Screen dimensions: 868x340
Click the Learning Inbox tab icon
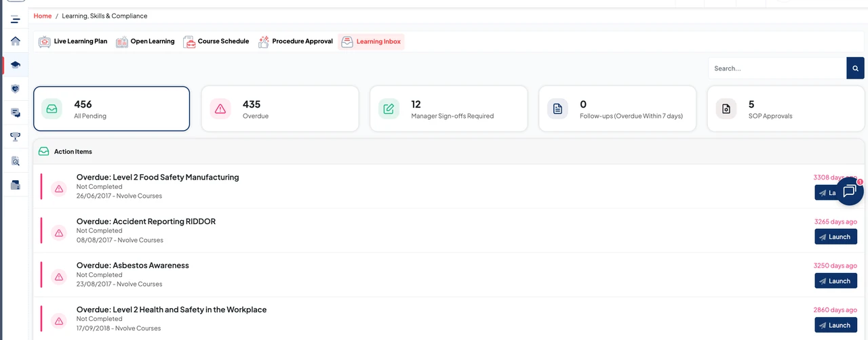coord(347,42)
